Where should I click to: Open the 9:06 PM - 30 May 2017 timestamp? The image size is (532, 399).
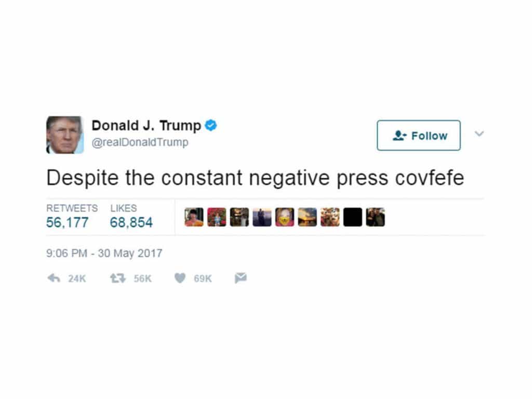pyautogui.click(x=104, y=253)
